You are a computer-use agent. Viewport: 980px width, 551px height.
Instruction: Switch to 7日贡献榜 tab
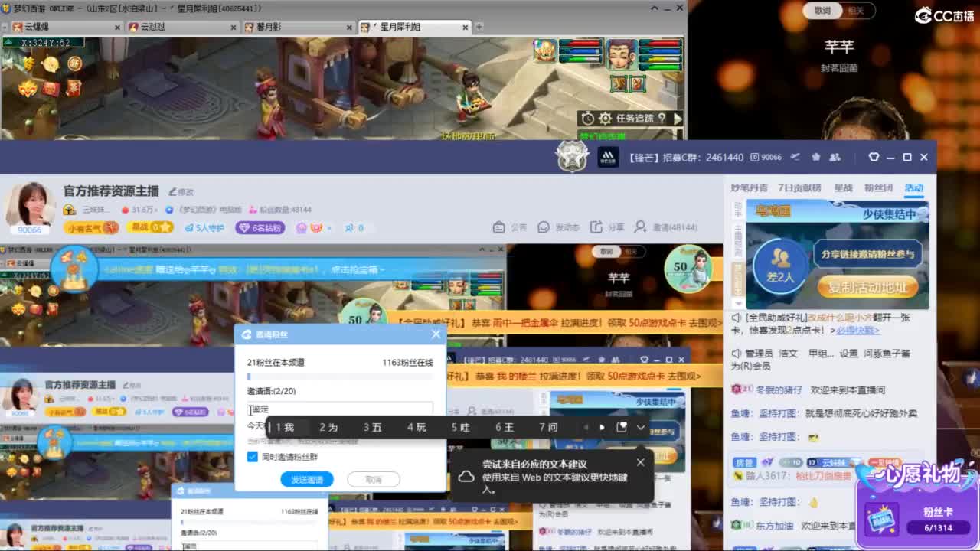tap(799, 187)
